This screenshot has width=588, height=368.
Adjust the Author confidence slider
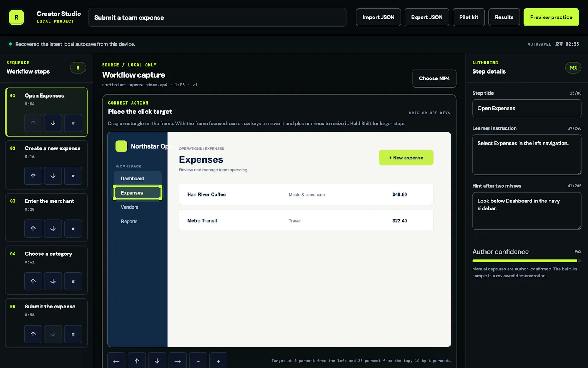point(527,261)
